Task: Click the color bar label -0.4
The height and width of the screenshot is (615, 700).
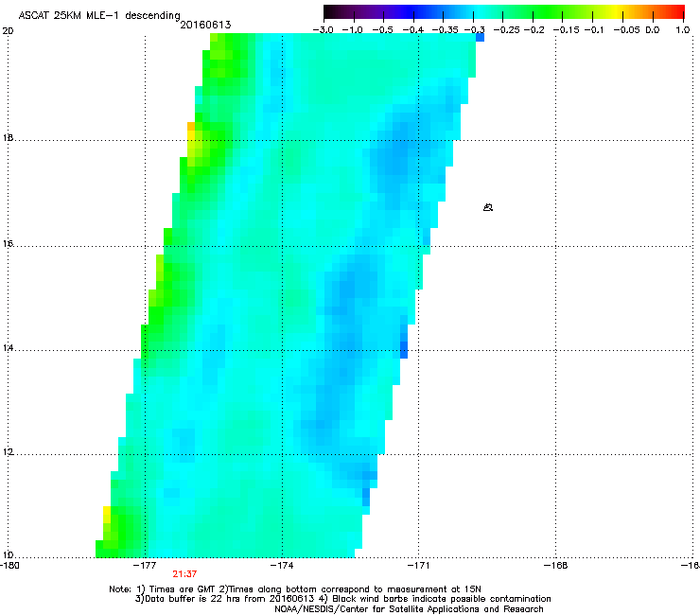Action: (413, 30)
